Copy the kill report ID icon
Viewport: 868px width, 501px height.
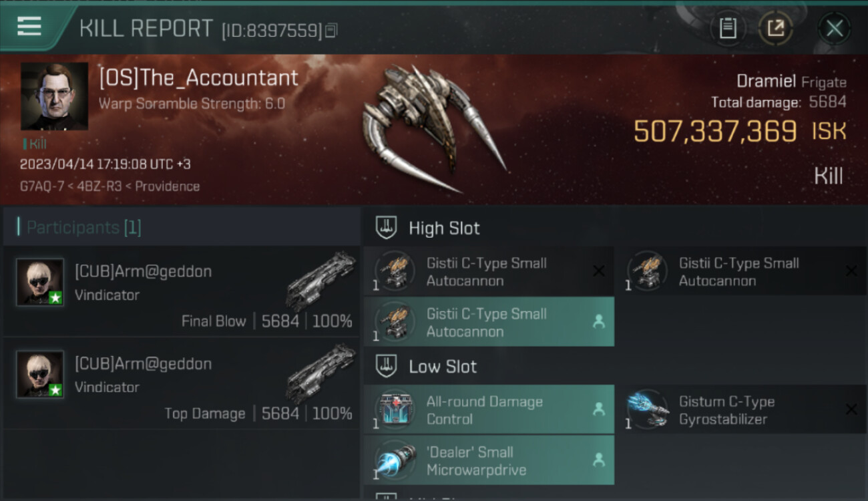point(332,30)
